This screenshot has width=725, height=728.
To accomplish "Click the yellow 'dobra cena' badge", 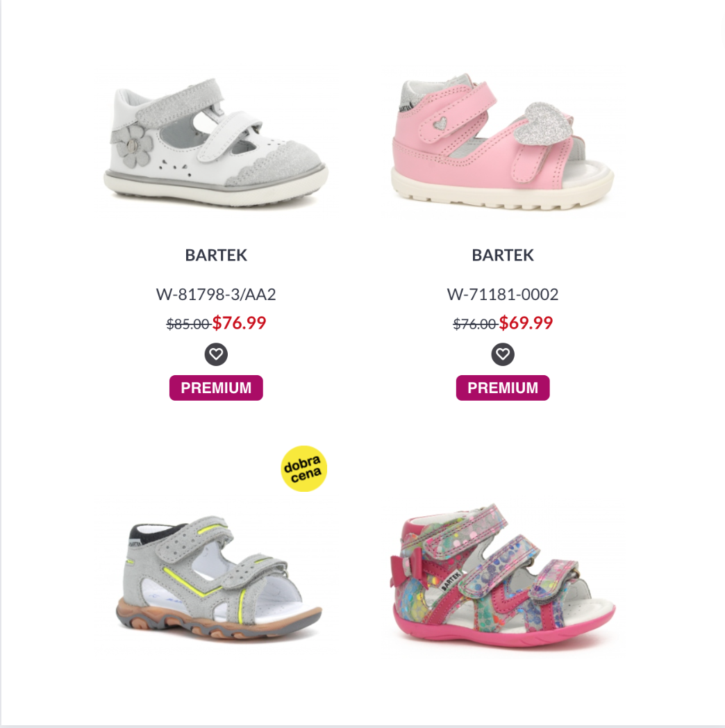I will tap(303, 468).
